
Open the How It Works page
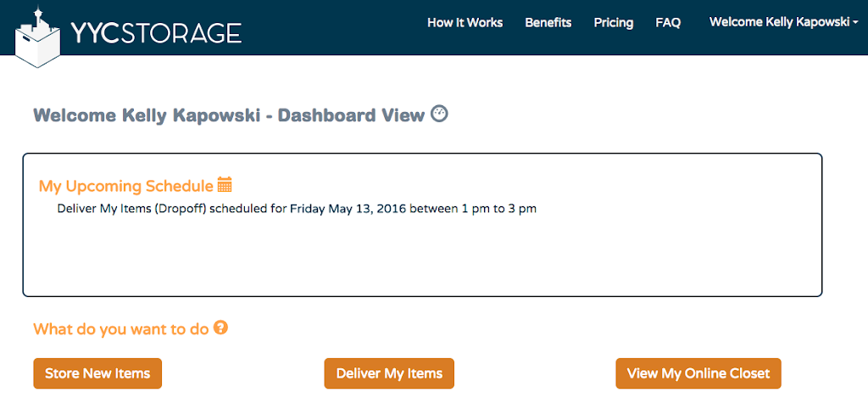point(465,23)
